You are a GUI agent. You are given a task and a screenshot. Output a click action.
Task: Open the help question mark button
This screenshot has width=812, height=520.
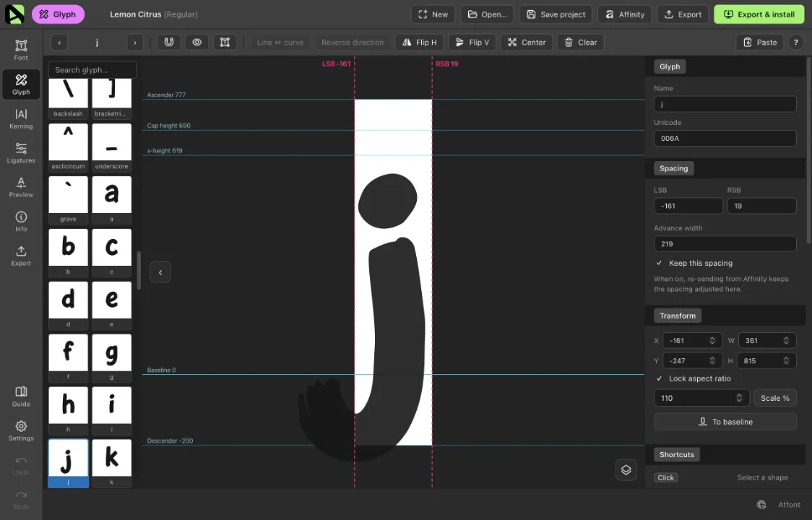point(796,43)
